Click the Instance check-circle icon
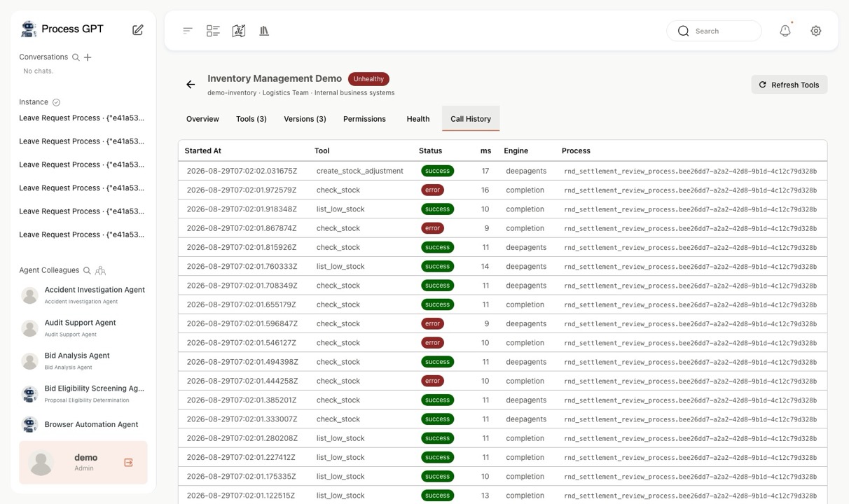Image resolution: width=849 pixels, height=504 pixels. click(x=57, y=102)
